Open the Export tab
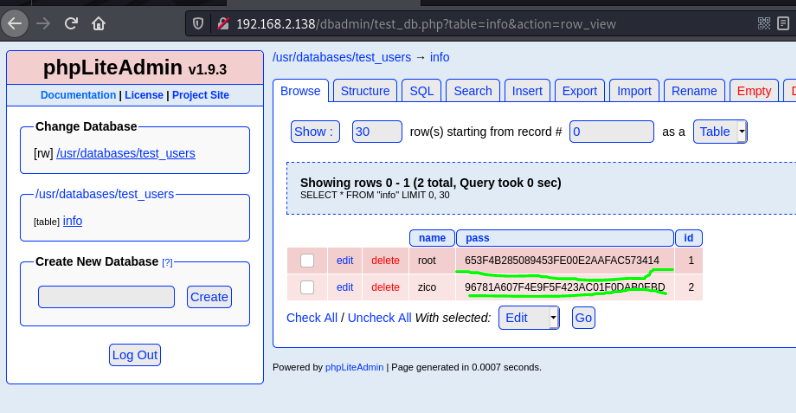The height and width of the screenshot is (413, 796). tap(579, 91)
